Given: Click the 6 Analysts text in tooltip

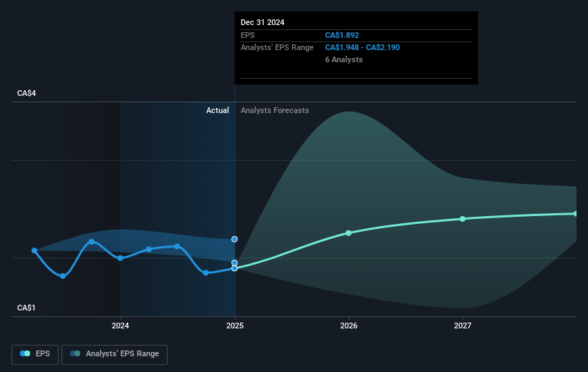Looking at the screenshot, I should [344, 59].
